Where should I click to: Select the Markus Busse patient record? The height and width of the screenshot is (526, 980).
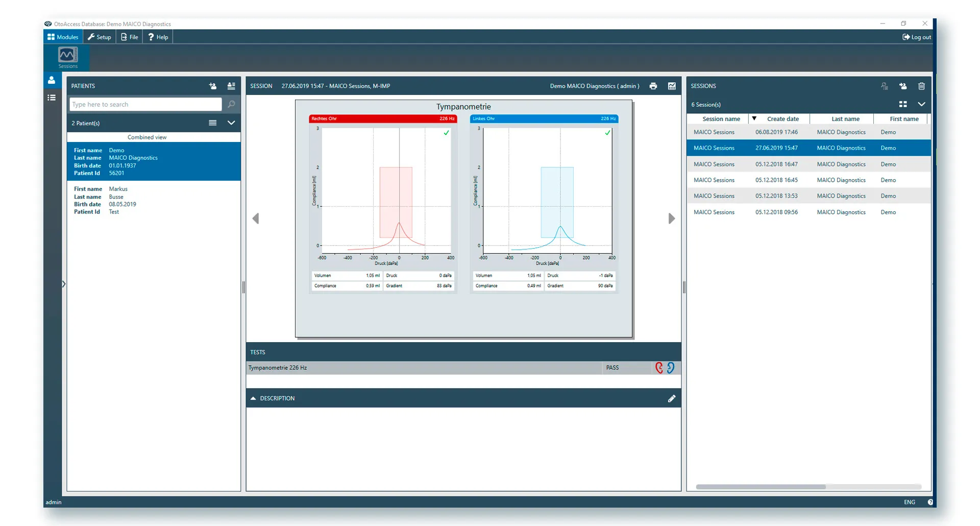click(153, 200)
